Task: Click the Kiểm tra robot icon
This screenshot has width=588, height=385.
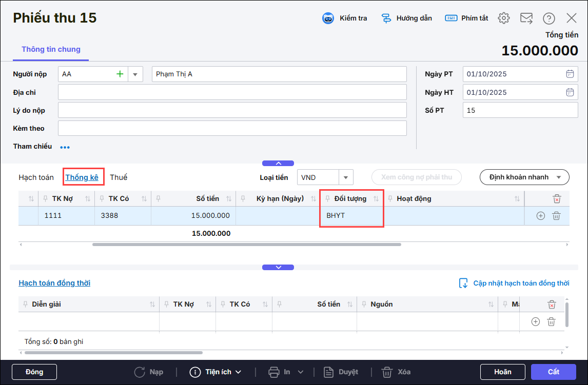Action: [328, 18]
